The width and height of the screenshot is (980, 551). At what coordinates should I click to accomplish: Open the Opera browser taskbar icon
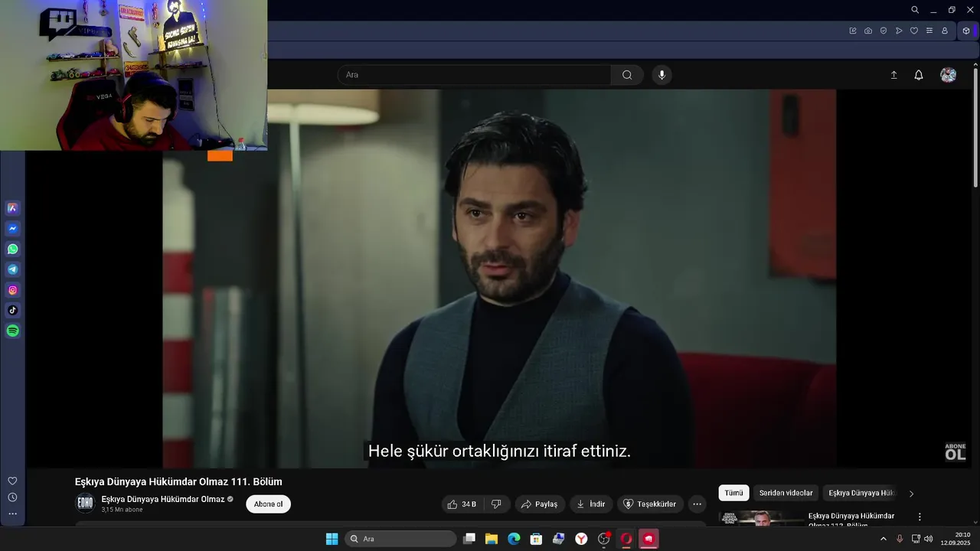(x=626, y=539)
